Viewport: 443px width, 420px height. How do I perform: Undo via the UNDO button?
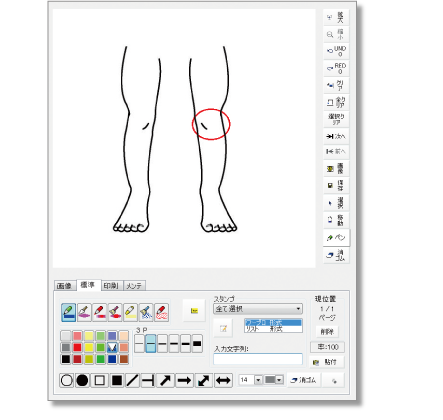tap(336, 51)
